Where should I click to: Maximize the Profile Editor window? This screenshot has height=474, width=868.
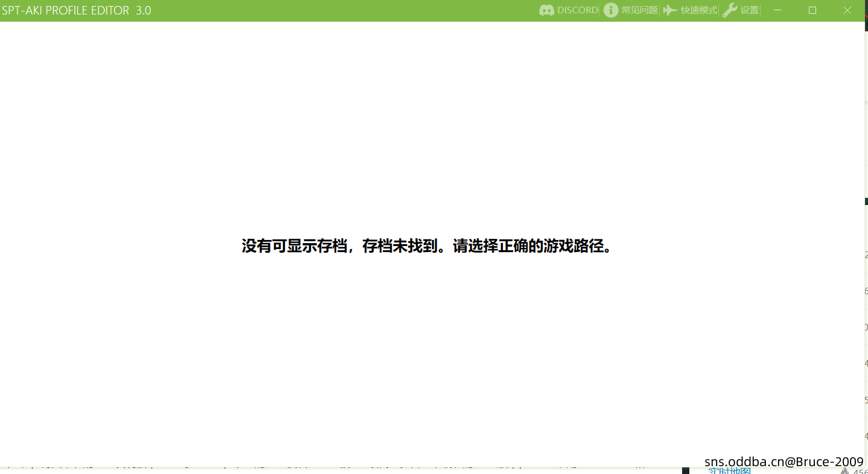tap(812, 10)
